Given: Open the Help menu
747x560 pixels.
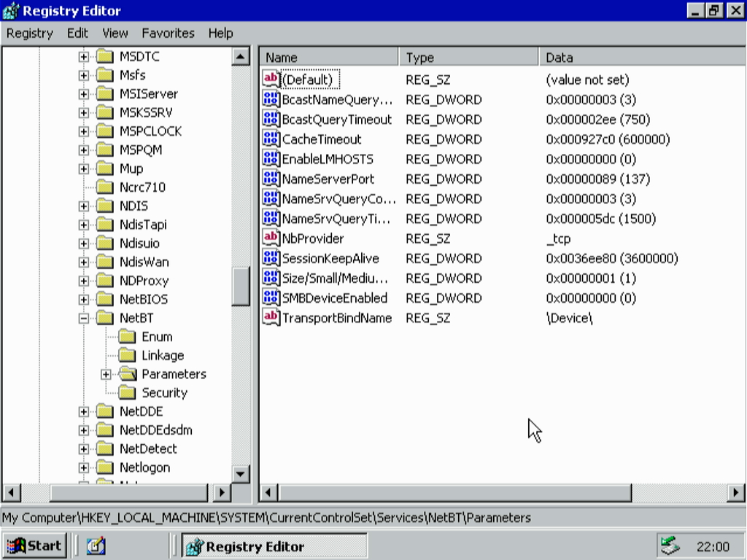Looking at the screenshot, I should 220,33.
